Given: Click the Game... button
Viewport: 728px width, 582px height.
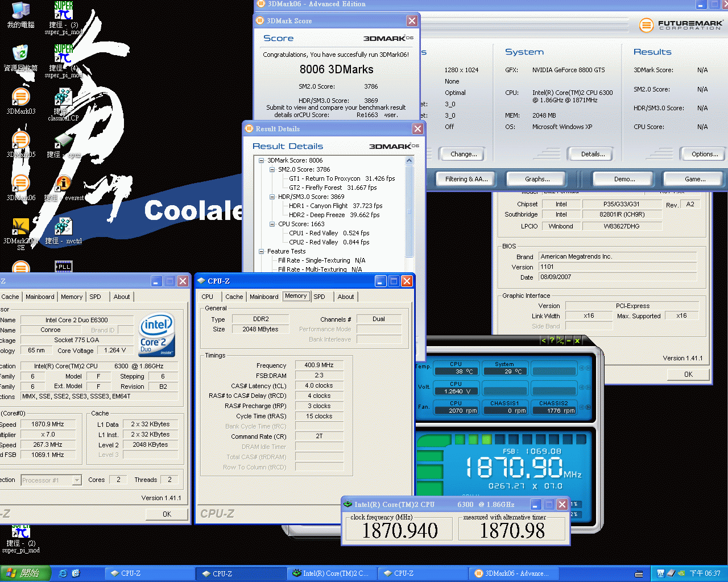Looking at the screenshot, I should 695,179.
